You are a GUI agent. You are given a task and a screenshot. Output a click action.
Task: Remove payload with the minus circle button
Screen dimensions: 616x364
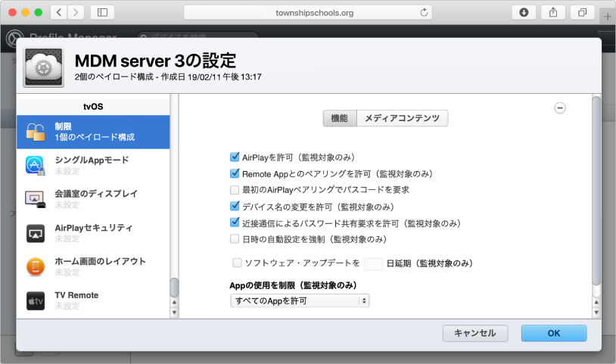[560, 107]
